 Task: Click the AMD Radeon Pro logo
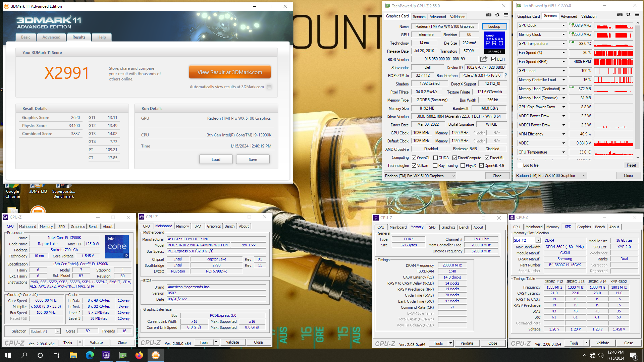click(494, 43)
